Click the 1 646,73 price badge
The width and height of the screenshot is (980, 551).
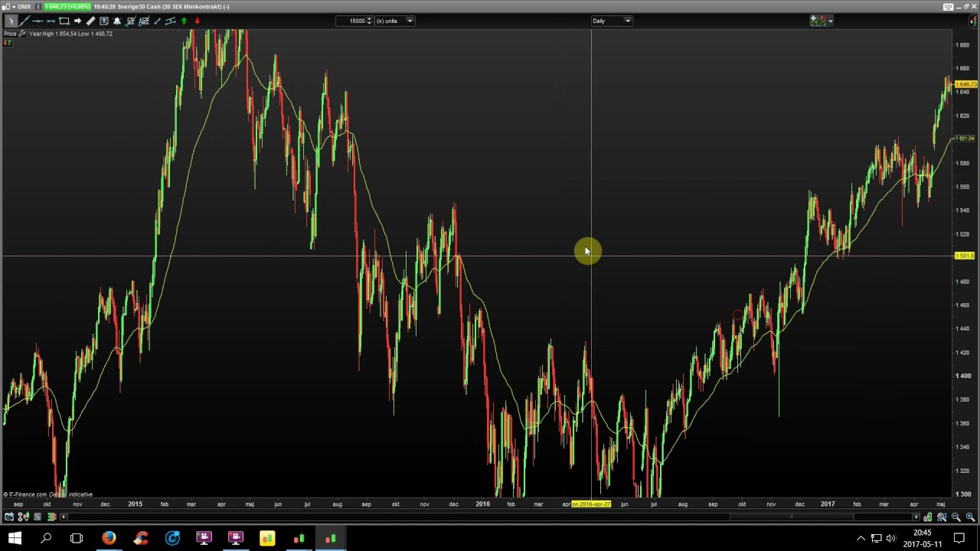coord(67,7)
